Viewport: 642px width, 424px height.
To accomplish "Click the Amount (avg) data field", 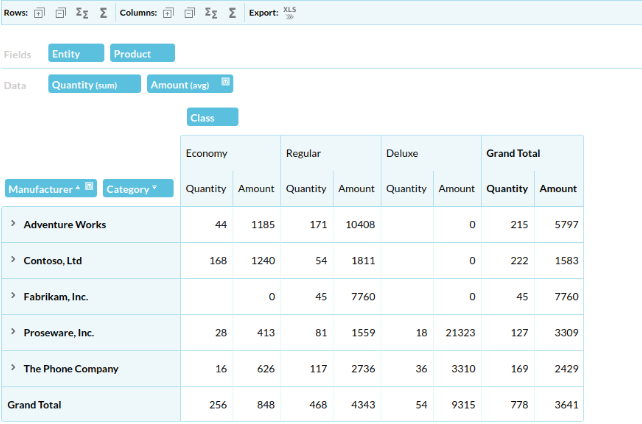I will click(190, 84).
